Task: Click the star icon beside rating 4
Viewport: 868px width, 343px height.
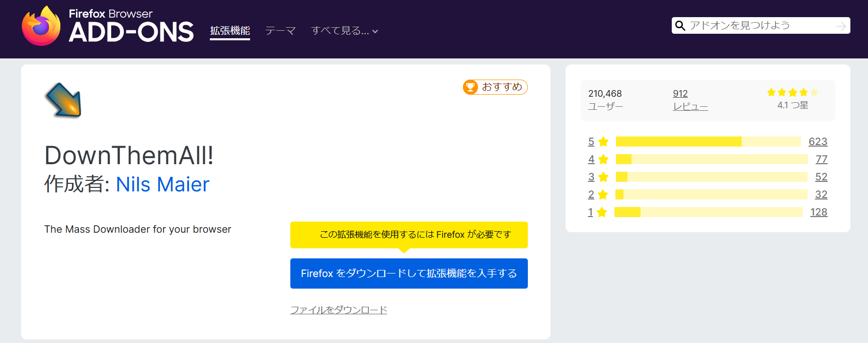Action: (x=604, y=159)
